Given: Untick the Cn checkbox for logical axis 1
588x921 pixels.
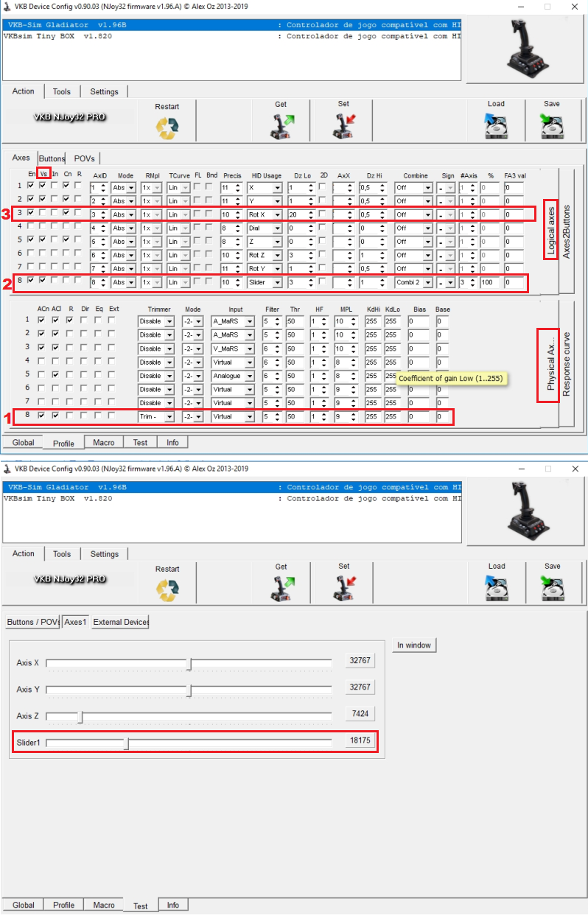Looking at the screenshot, I should tap(66, 186).
